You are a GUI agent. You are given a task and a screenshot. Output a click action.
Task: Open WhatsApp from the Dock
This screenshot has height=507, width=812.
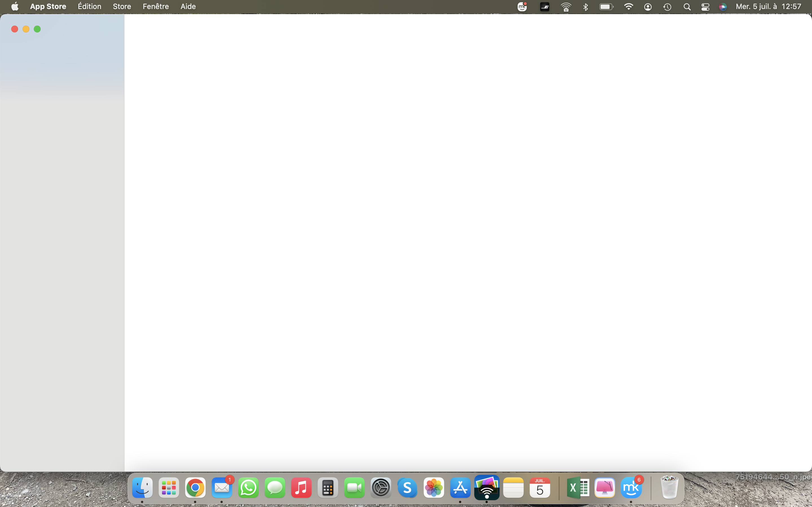tap(248, 488)
